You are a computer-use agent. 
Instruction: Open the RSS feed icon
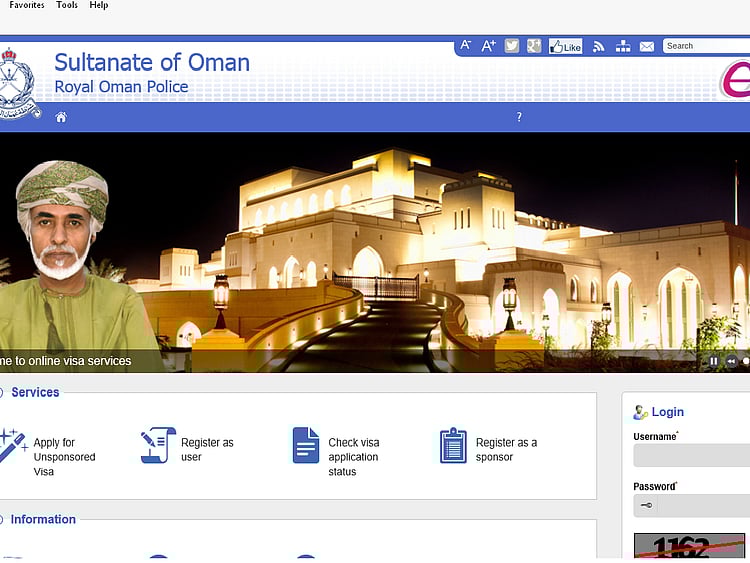point(599,46)
